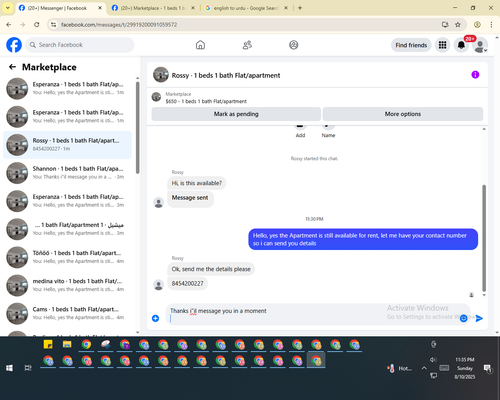
Task: Click the conversation list scrollbar
Action: [137, 127]
